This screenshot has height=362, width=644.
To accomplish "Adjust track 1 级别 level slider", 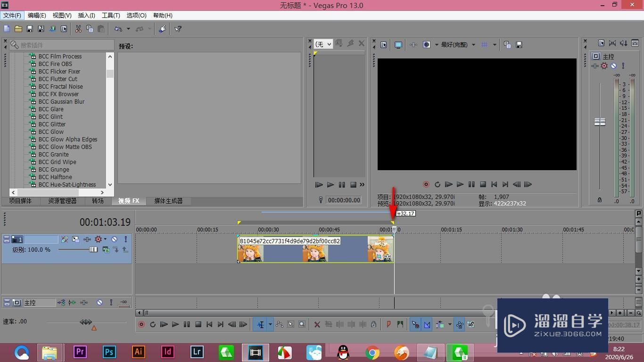I will 93,249.
